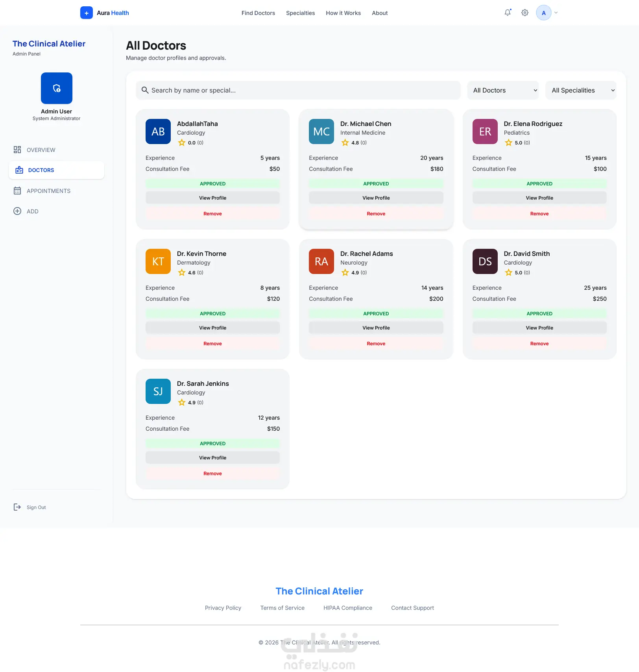View Profile of Dr. Sarah Jenkins
639x672 pixels.
point(212,457)
